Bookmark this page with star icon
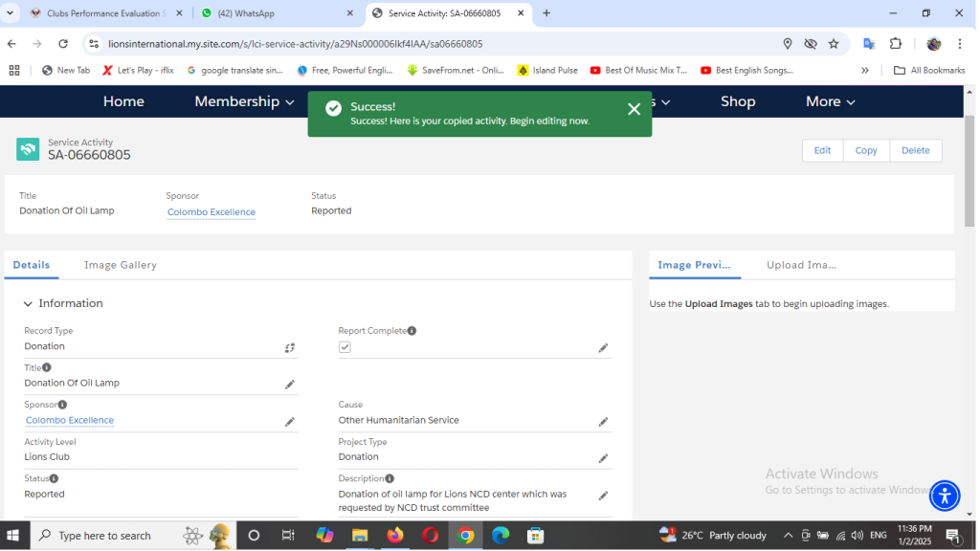The width and height of the screenshot is (980, 551). pos(835,44)
